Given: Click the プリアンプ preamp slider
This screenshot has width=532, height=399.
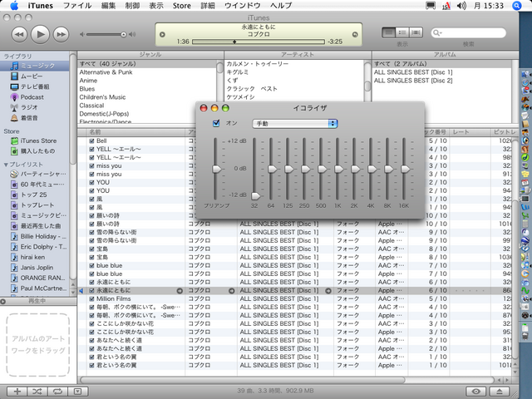Looking at the screenshot, I should tap(216, 169).
